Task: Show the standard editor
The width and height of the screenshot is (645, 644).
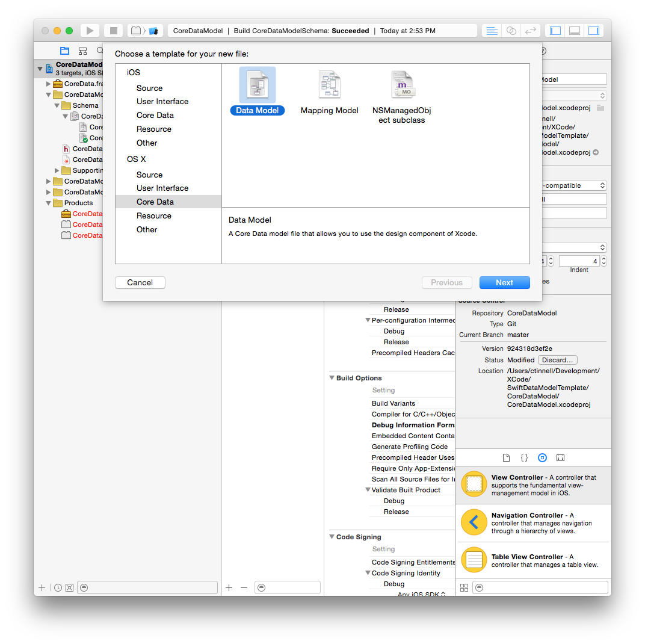Action: [492, 31]
